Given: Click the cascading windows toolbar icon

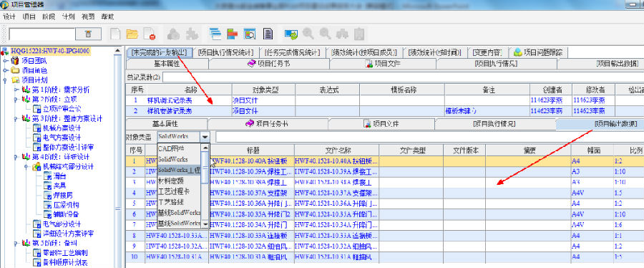Looking at the screenshot, I should point(215,34).
